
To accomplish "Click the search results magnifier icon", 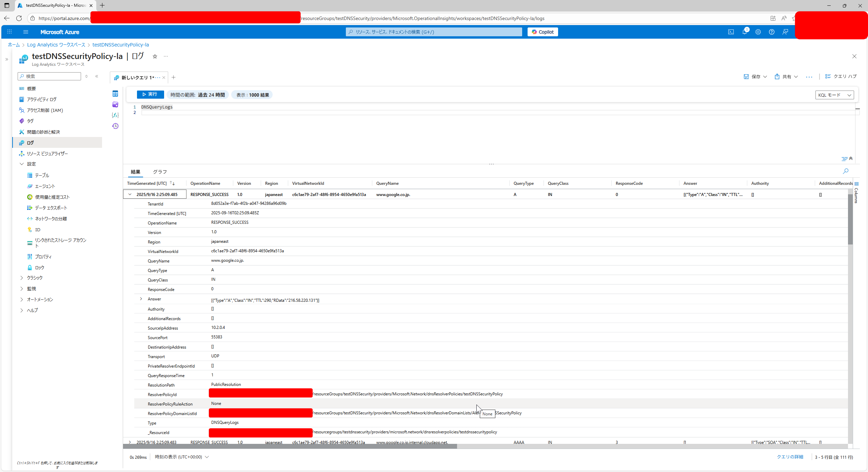I will (846, 171).
